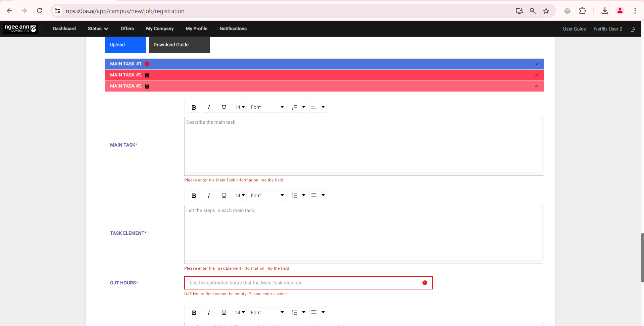This screenshot has height=326, width=644.
Task: Apply underline formatting in the Main Task editor
Action: point(224,107)
